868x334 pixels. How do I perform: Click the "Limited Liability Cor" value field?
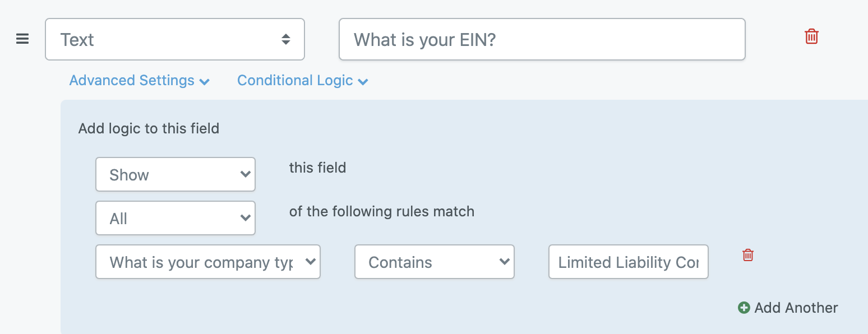click(x=628, y=262)
